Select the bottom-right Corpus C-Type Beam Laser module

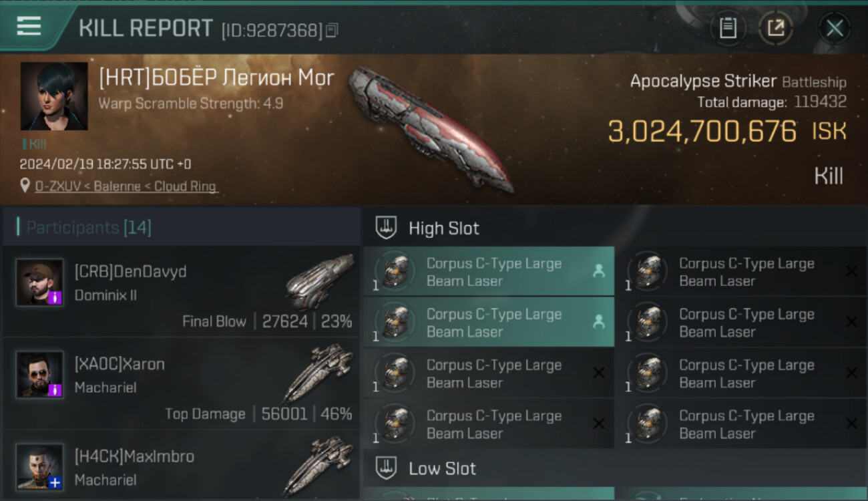742,424
